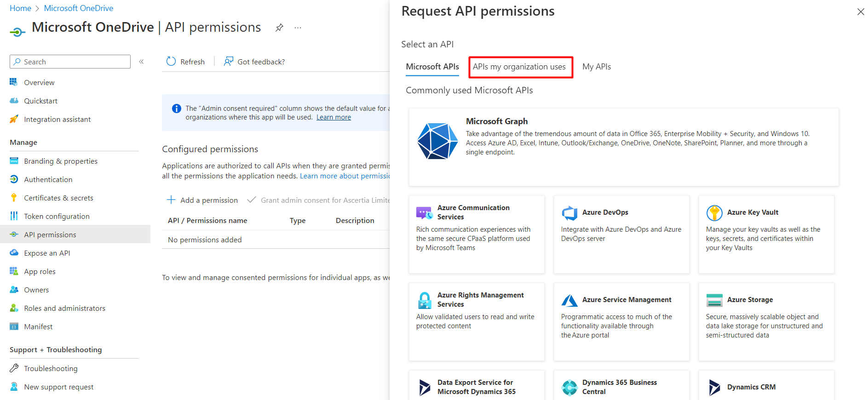The height and width of the screenshot is (400, 868).
Task: Click the Refresh circular arrow icon
Action: 171,62
